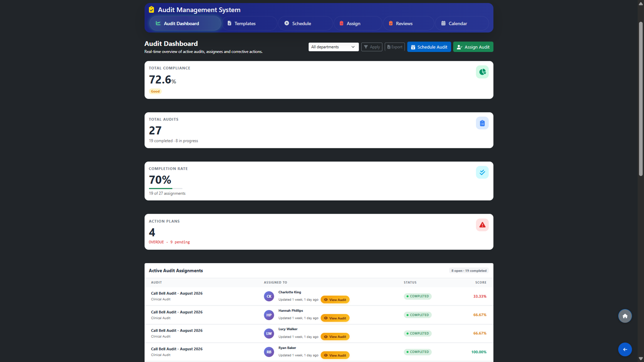Click the Total Compliance pie chart icon
644x362 pixels.
tap(482, 72)
